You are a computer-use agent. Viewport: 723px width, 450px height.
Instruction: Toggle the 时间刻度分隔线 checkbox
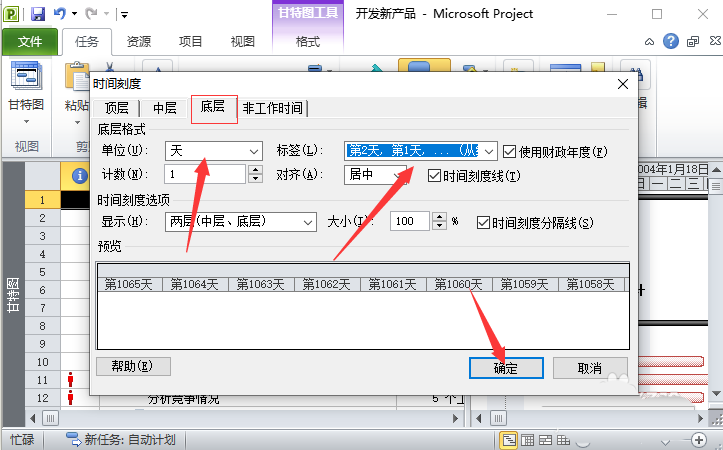tap(483, 223)
